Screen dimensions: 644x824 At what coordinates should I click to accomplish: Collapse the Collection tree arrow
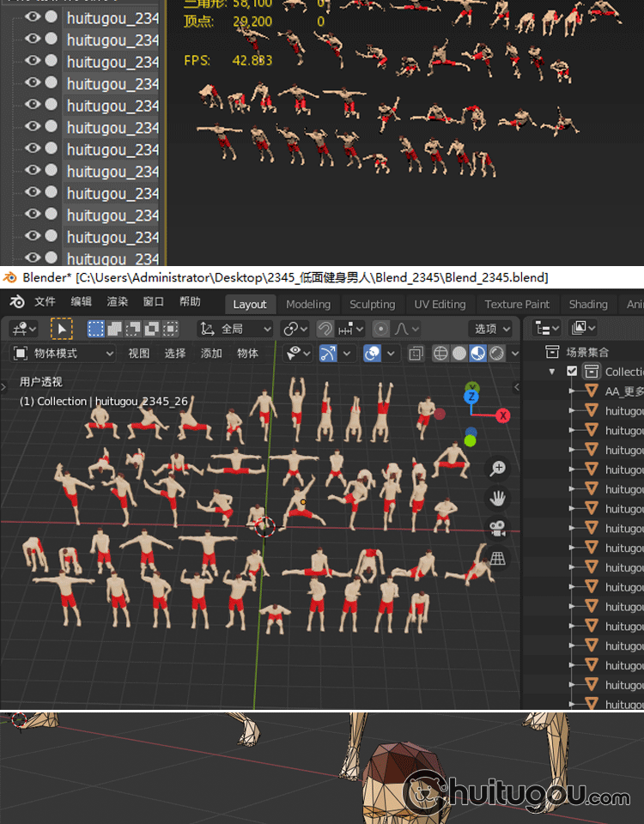(x=551, y=372)
